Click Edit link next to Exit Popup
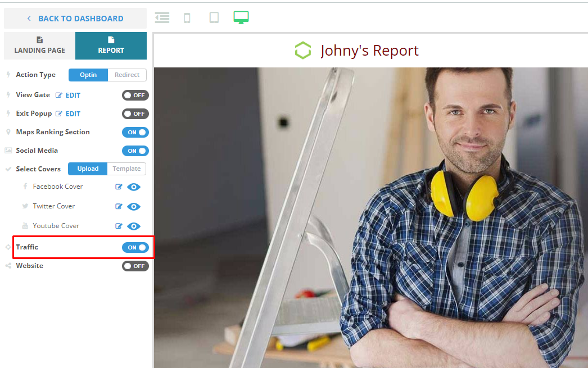The height and width of the screenshot is (368, 588). [73, 114]
